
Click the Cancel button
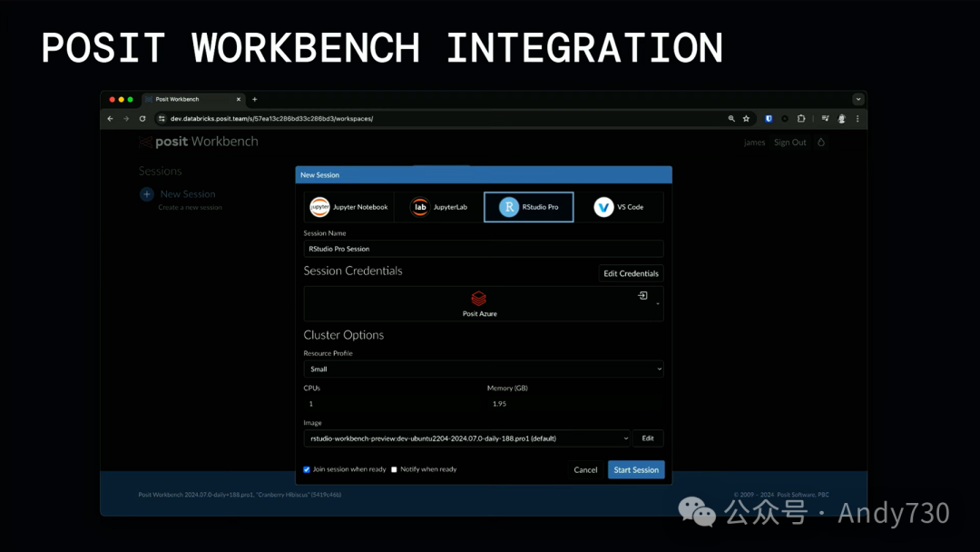point(585,470)
